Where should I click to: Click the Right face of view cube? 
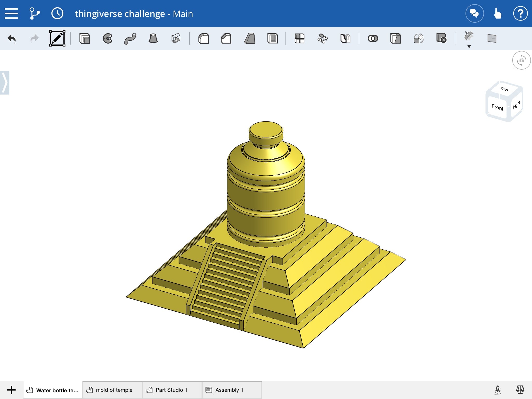click(x=516, y=105)
